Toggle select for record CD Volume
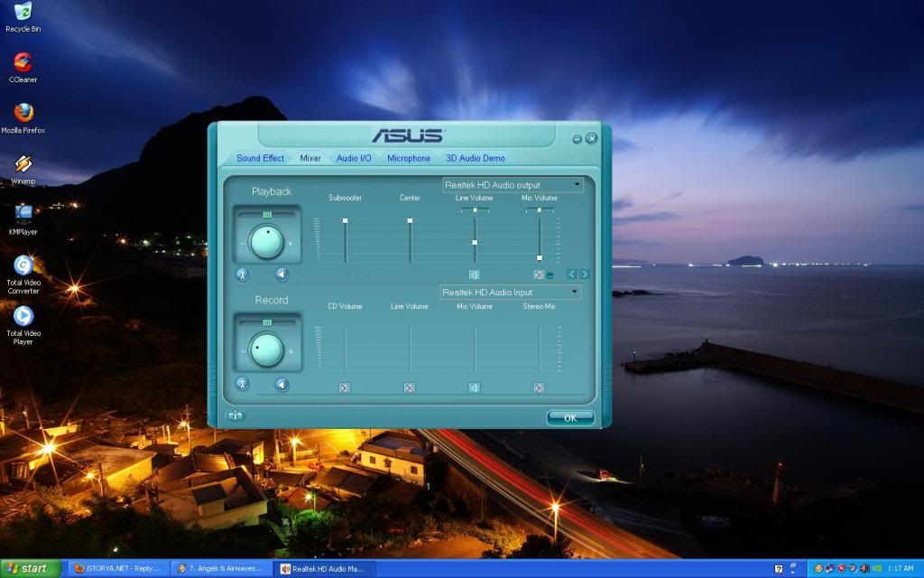The width and height of the screenshot is (924, 578). [x=345, y=387]
